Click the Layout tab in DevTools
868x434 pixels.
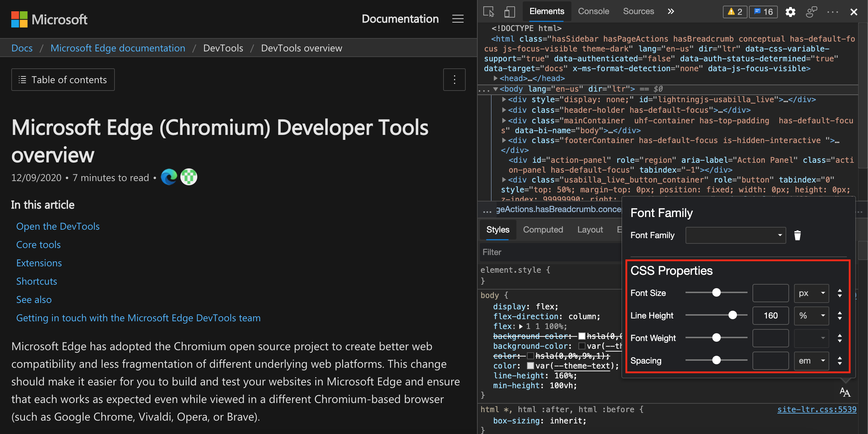pos(590,229)
